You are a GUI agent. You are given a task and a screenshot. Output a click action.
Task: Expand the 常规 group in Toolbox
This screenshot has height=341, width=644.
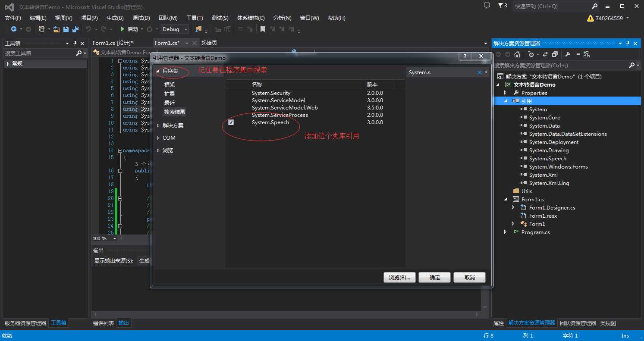[8, 63]
